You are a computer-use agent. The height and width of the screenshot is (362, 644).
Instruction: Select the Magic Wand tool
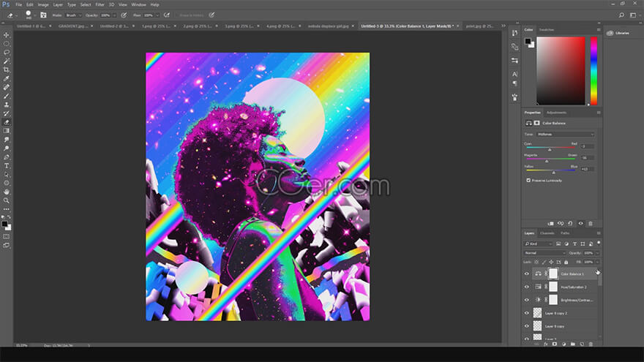point(6,61)
